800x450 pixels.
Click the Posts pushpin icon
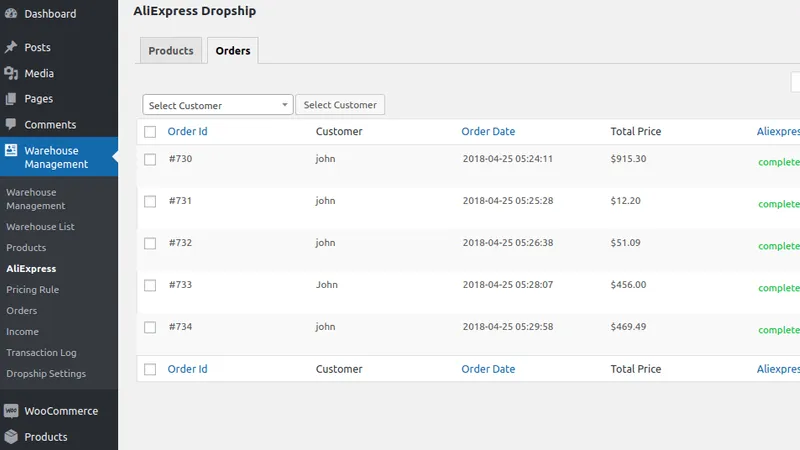click(x=11, y=47)
